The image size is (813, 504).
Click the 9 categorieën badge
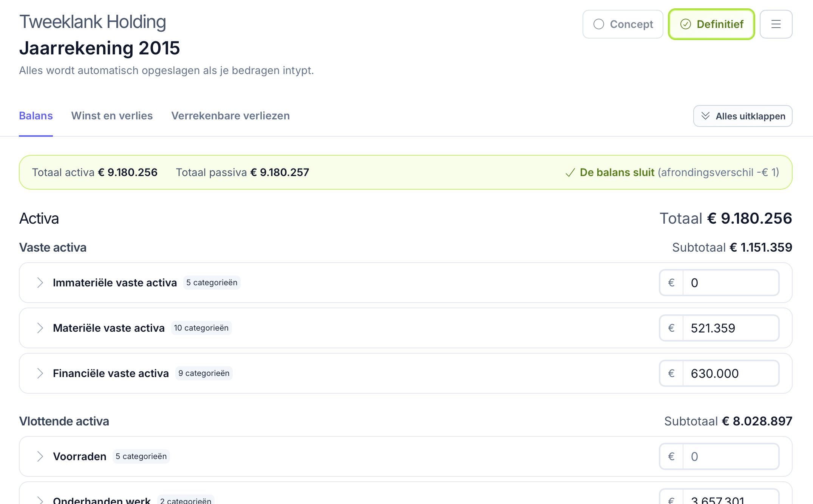(204, 373)
